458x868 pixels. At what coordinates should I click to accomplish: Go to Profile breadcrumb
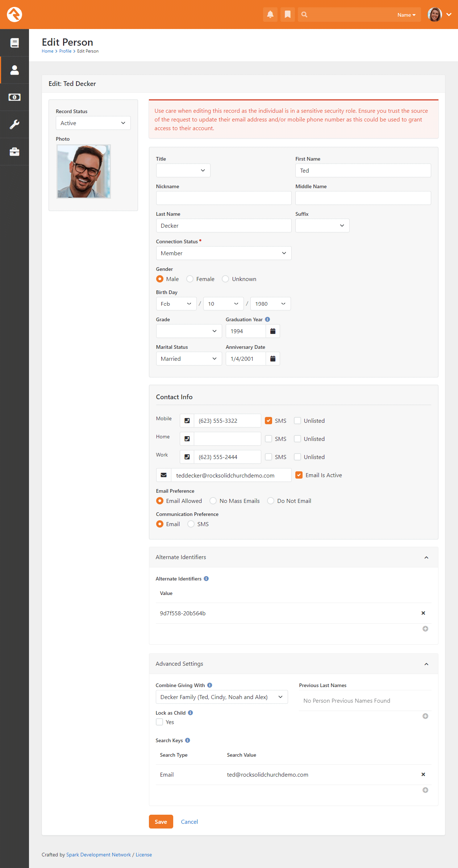(65, 51)
